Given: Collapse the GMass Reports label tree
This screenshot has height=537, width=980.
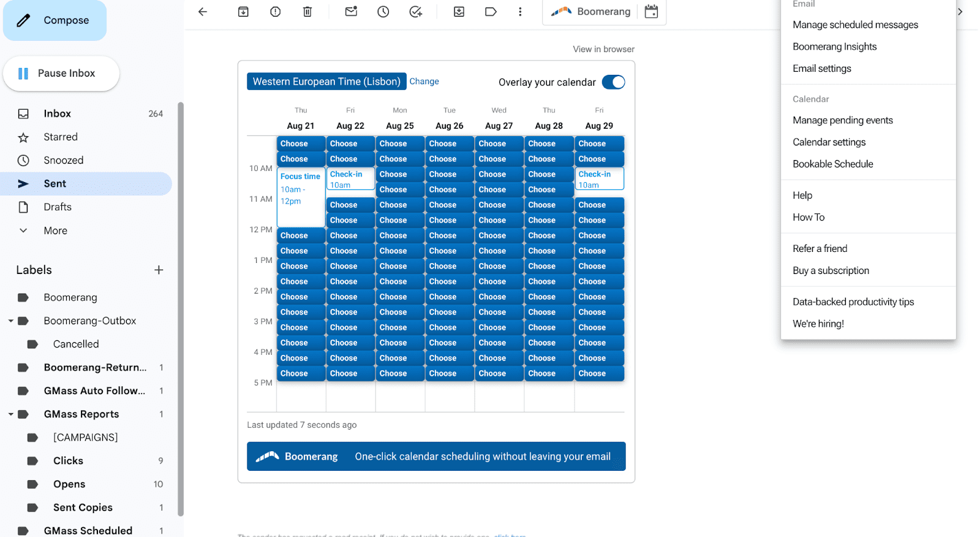Looking at the screenshot, I should (x=11, y=414).
